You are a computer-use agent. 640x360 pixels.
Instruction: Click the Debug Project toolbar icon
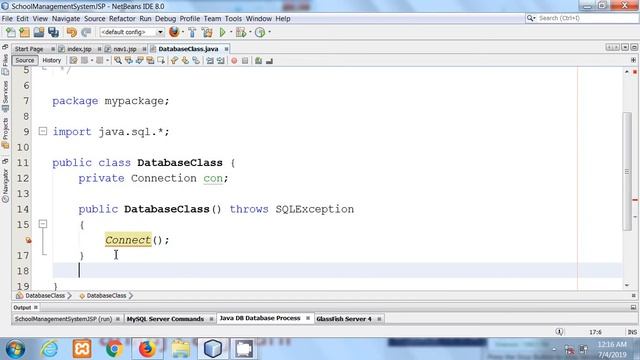(x=241, y=32)
